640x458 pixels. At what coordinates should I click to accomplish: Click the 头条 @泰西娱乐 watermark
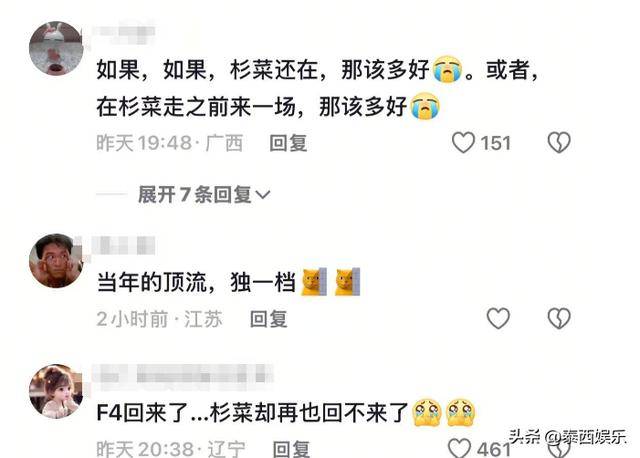point(568,437)
